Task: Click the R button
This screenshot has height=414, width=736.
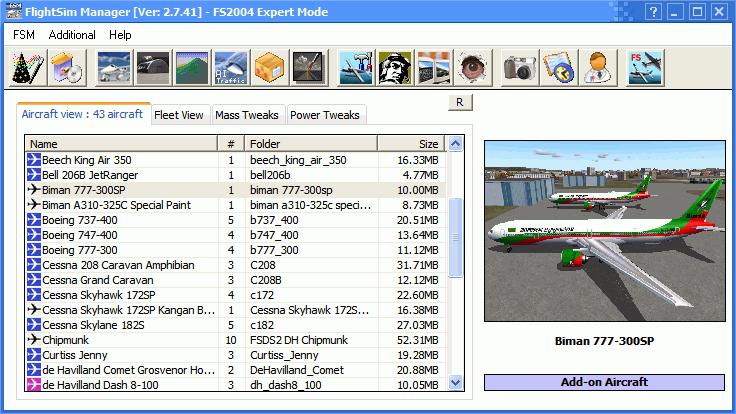Action: coord(460,102)
